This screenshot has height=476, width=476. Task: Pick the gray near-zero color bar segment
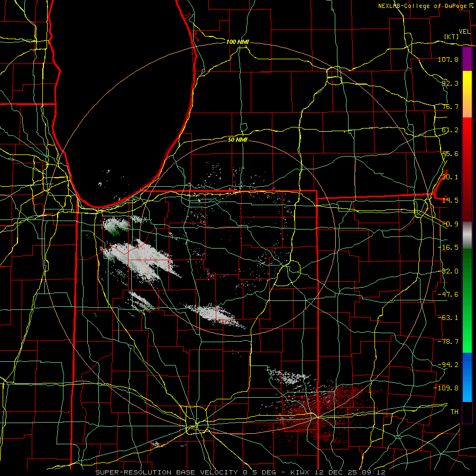click(x=467, y=235)
